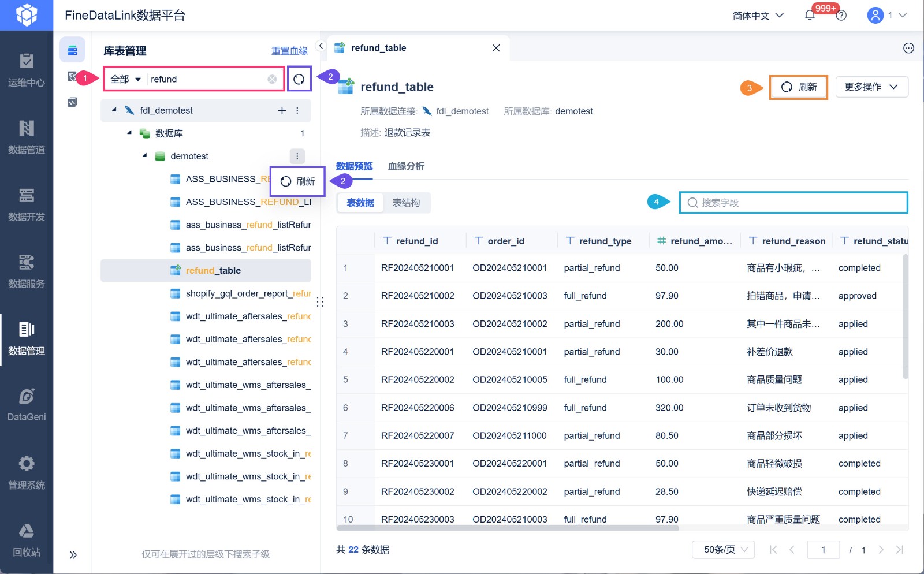Click the FineDataLink logo icon
The width and height of the screenshot is (924, 574).
(x=27, y=15)
